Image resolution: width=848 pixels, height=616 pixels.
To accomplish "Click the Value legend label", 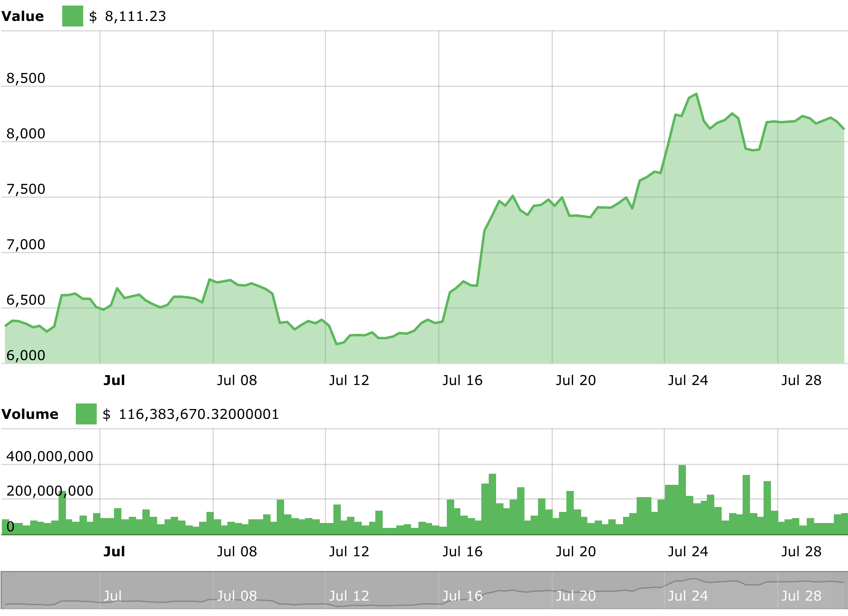I will [x=22, y=16].
